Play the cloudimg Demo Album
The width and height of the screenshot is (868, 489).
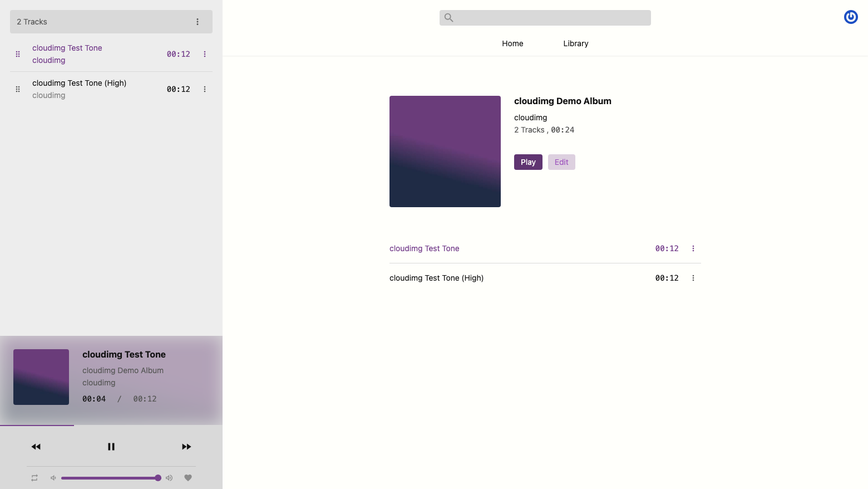coord(528,162)
